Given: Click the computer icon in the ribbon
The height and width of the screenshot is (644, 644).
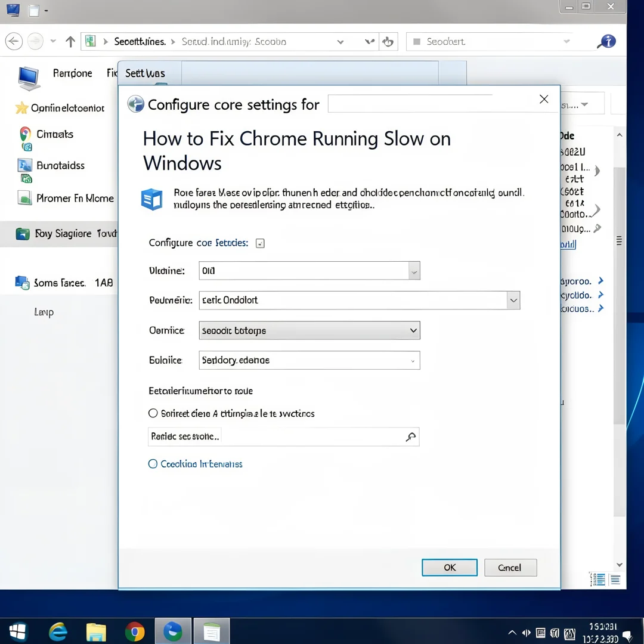Looking at the screenshot, I should (x=29, y=78).
